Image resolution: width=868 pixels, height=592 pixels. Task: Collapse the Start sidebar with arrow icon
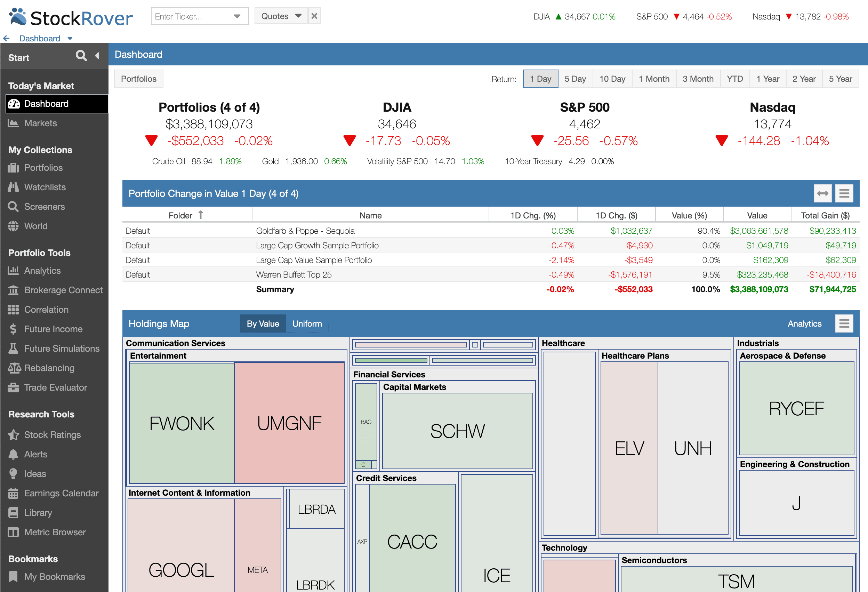pos(97,56)
